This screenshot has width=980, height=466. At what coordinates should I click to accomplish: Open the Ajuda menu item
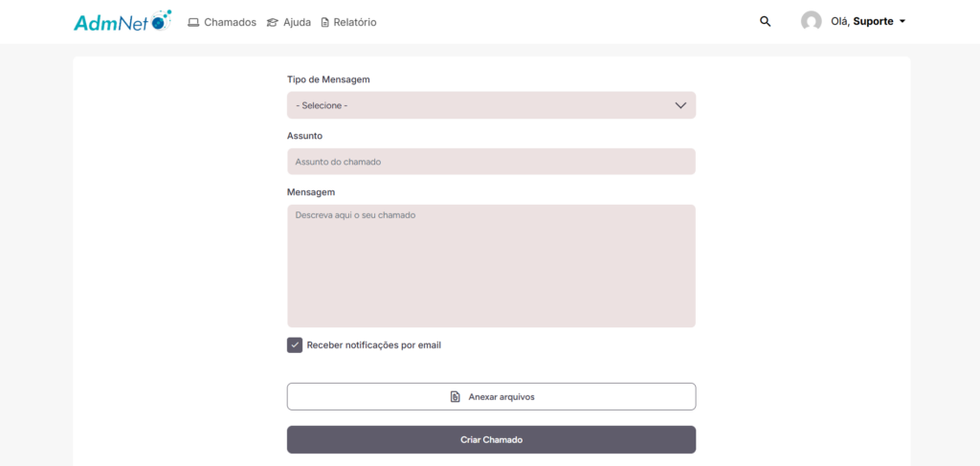point(297,22)
